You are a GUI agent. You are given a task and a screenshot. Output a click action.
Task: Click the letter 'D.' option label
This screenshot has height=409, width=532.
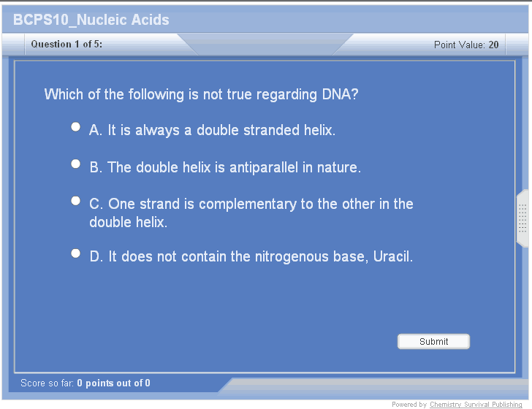click(96, 257)
